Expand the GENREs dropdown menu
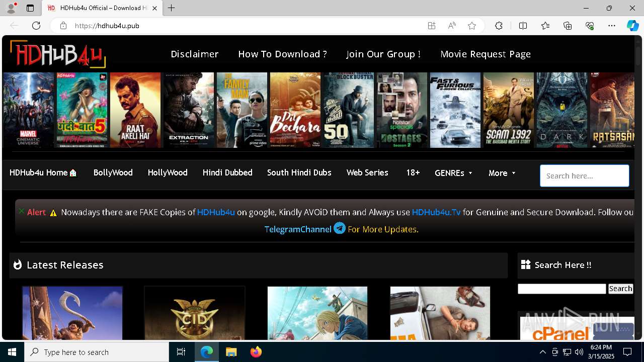This screenshot has width=644, height=362. click(x=454, y=173)
